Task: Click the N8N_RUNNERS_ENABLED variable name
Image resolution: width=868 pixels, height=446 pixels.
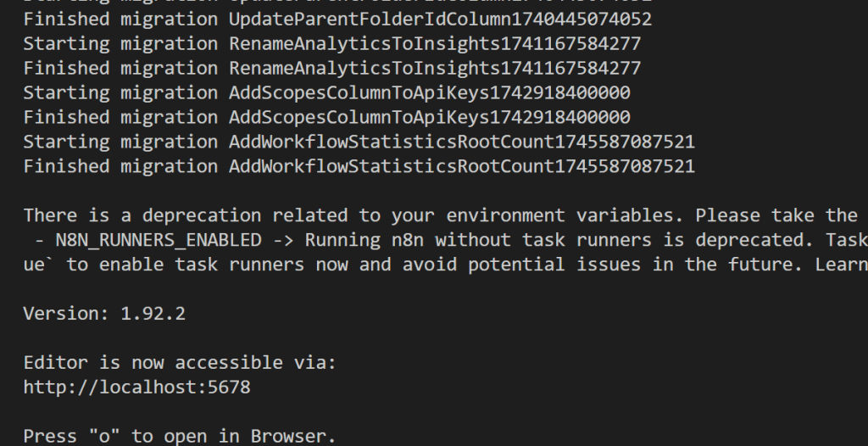Action: (159, 240)
